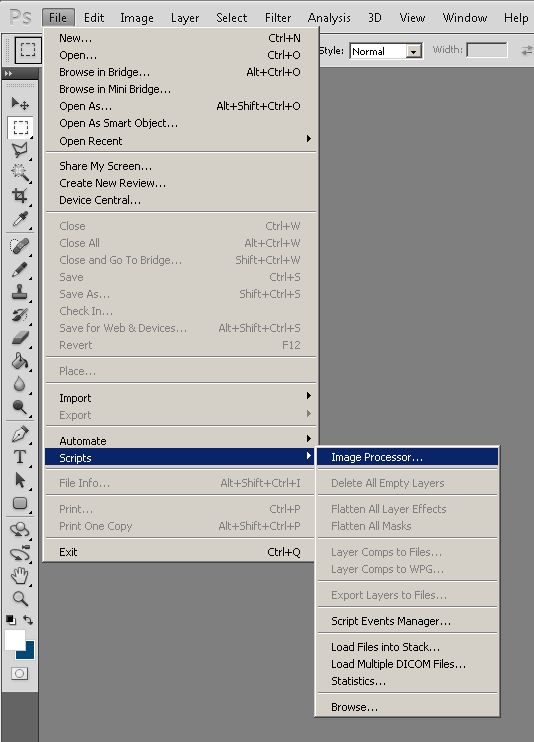Open the Style dropdown showing Normal
Image resolution: width=534 pixels, height=742 pixels.
click(x=386, y=51)
